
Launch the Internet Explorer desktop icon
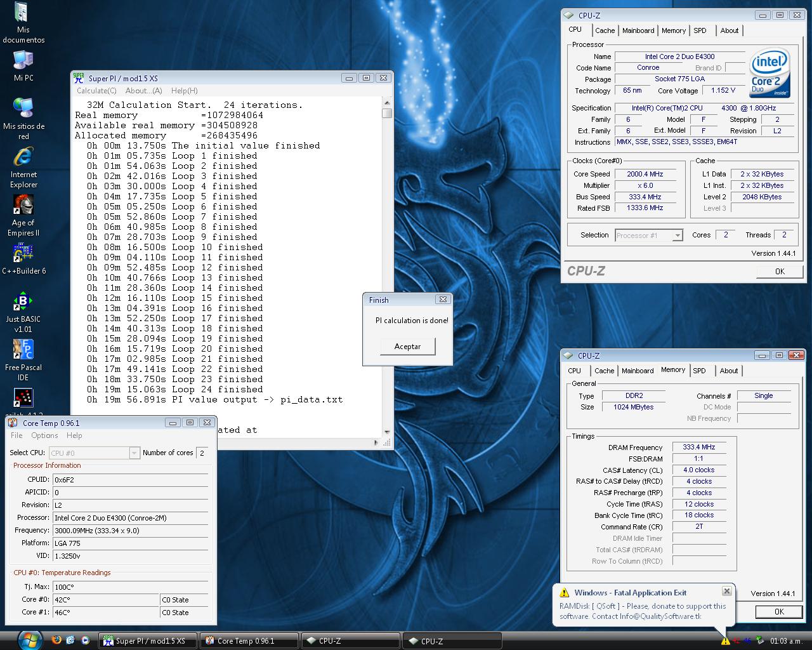23,168
